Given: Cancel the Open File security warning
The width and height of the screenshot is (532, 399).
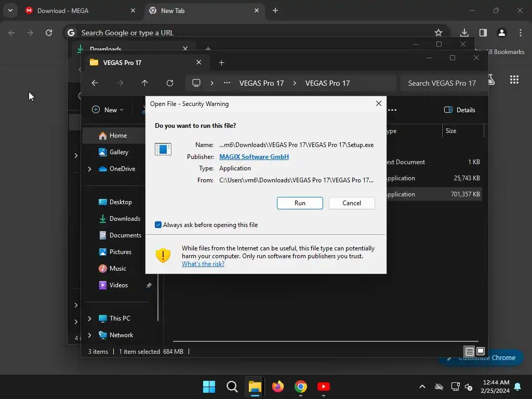Looking at the screenshot, I should 352,203.
